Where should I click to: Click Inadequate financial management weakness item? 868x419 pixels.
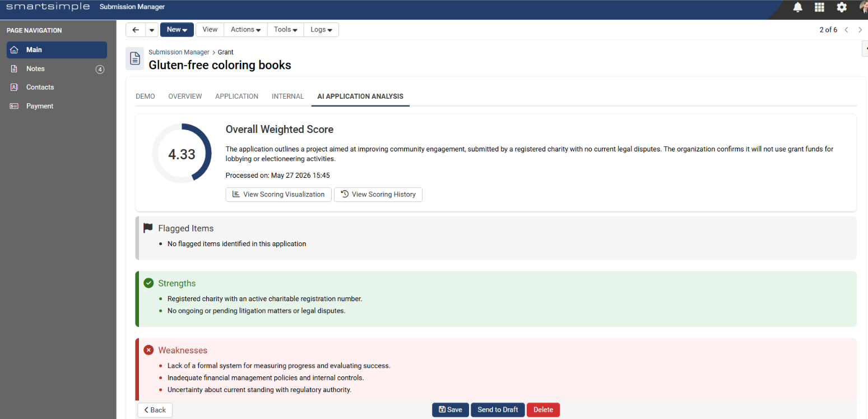[x=266, y=378]
